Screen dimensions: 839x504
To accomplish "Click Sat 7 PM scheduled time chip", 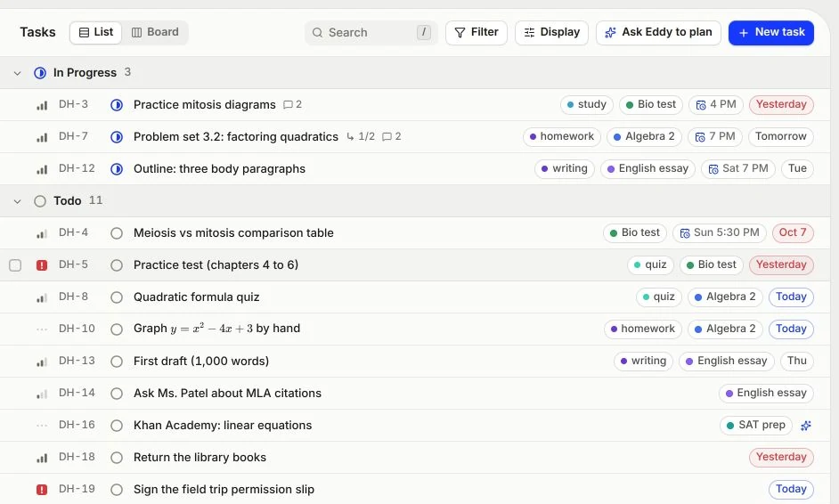I will 738,168.
